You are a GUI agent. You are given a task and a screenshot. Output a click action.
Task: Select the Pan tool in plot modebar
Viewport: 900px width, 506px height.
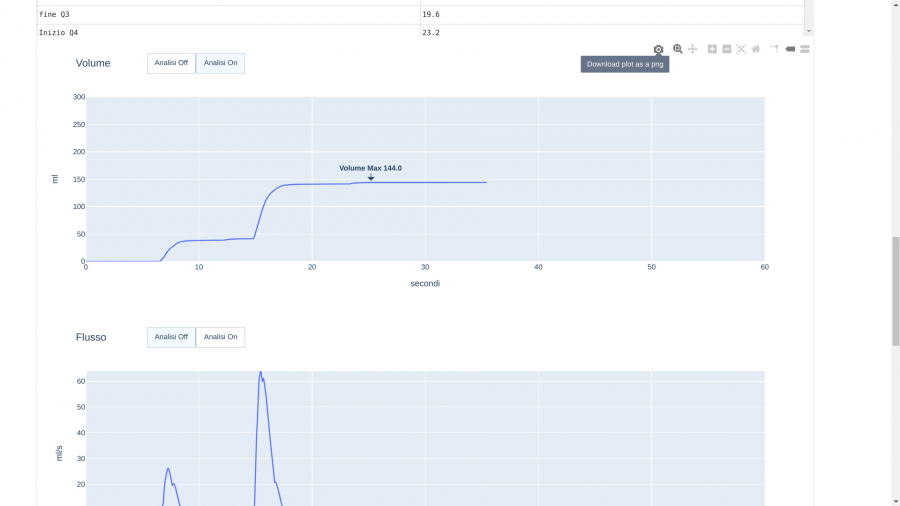pyautogui.click(x=693, y=49)
